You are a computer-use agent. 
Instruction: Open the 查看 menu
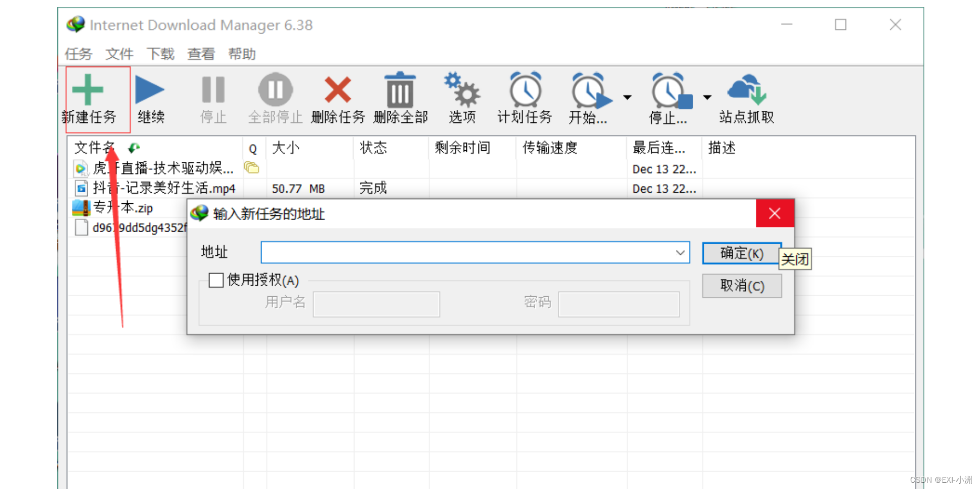pos(201,54)
